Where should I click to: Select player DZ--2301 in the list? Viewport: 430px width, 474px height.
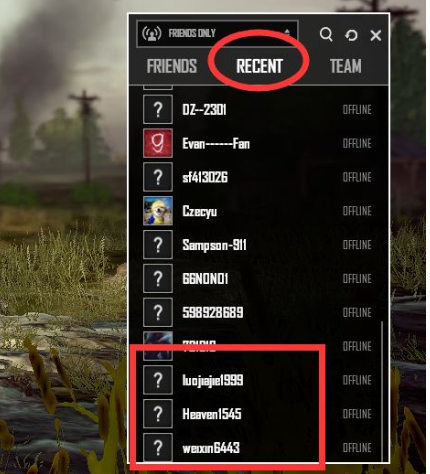[258, 109]
